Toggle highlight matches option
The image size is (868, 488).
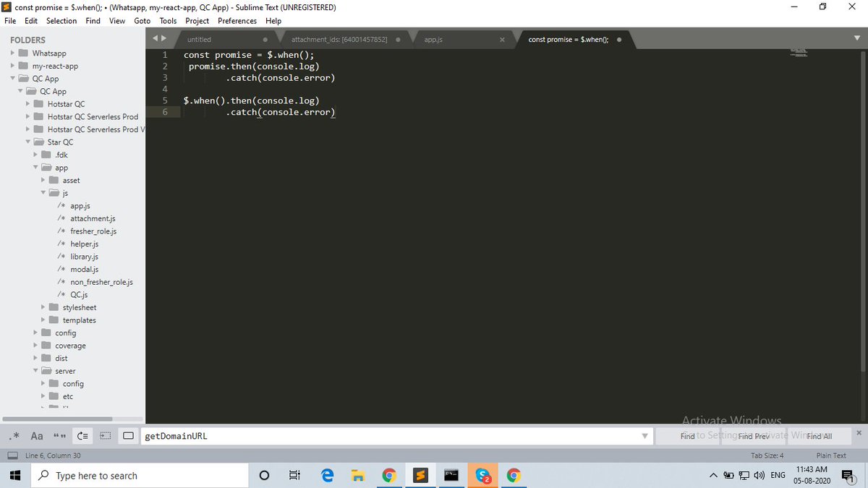pyautogui.click(x=129, y=436)
